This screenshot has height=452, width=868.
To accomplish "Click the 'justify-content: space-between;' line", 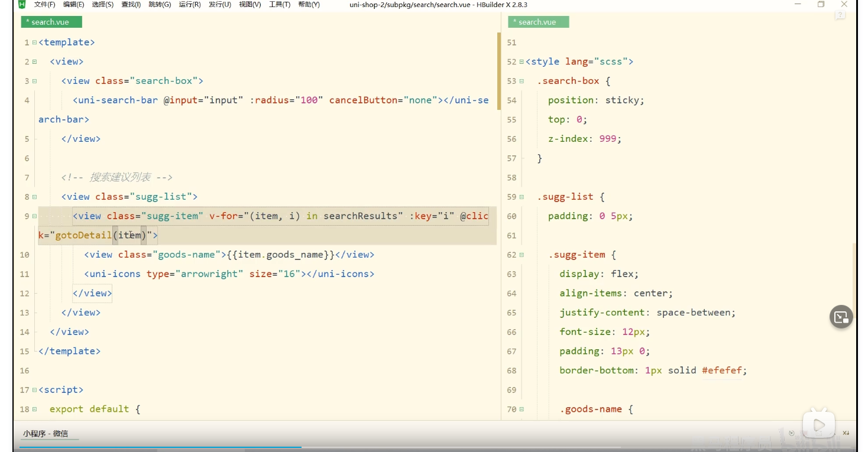I will 647,313.
